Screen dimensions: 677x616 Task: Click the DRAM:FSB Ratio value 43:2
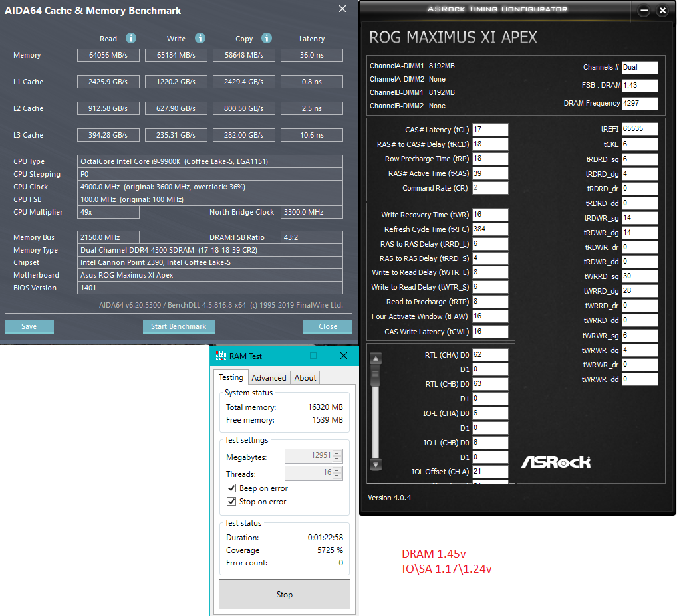coord(312,237)
